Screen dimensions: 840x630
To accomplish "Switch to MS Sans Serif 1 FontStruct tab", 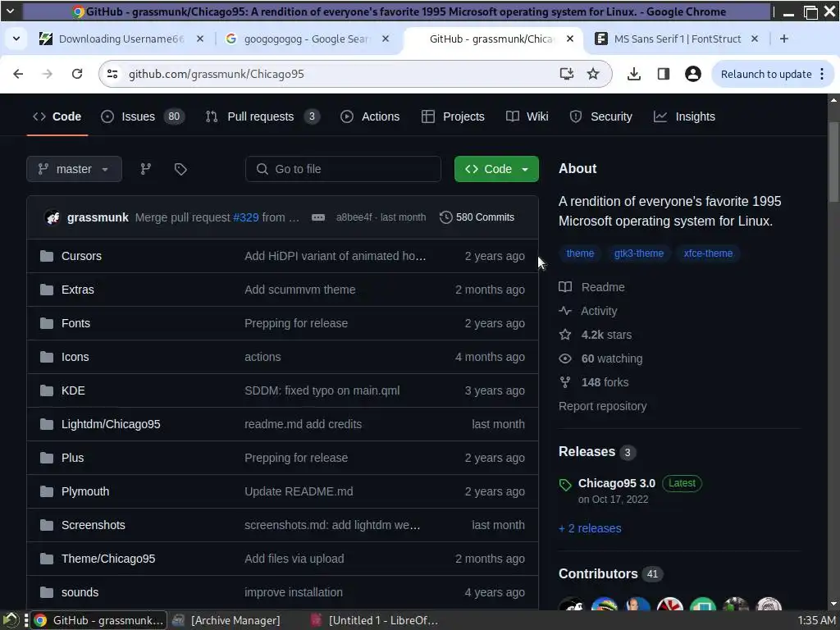I will pyautogui.click(x=677, y=39).
